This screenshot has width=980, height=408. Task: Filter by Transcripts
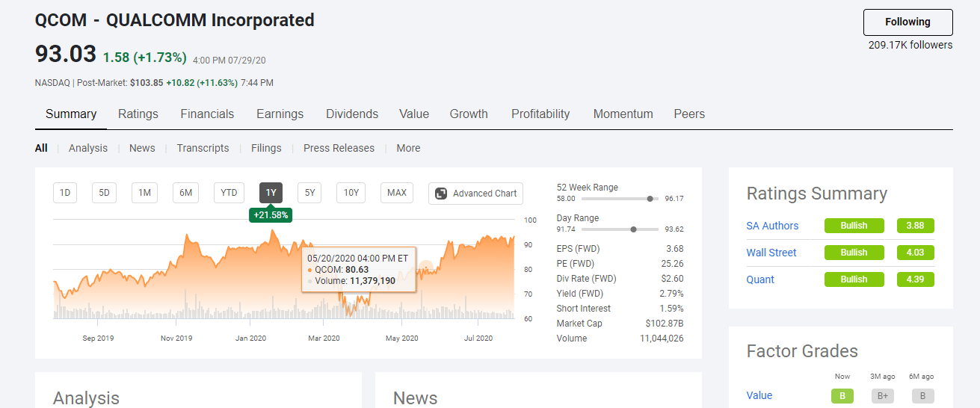203,148
